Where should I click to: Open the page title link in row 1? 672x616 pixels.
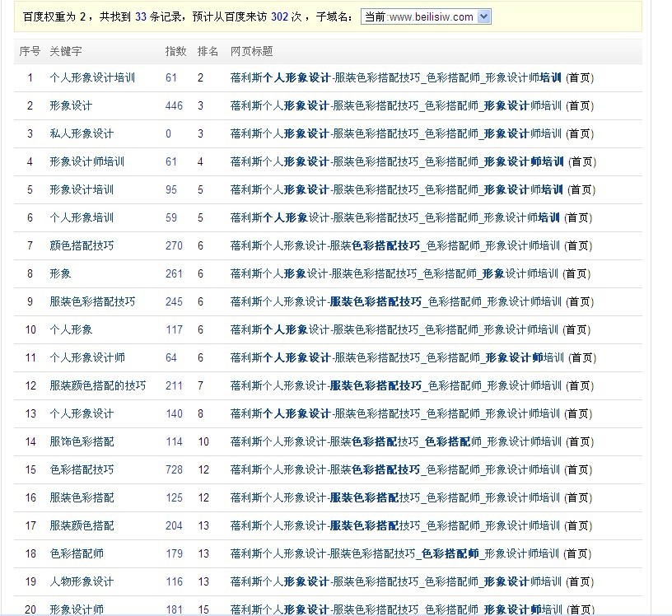[x=396, y=78]
